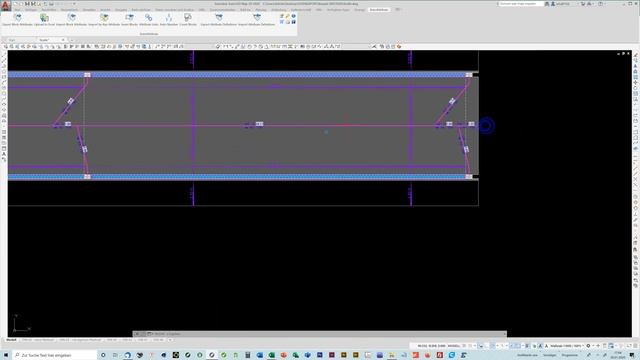
Task: Open Attribute Links tool
Action: tap(149, 20)
